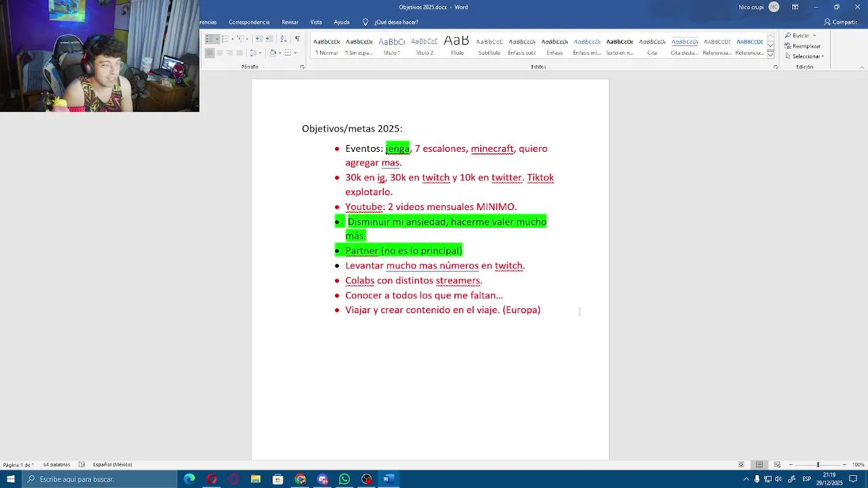Image resolution: width=868 pixels, height=488 pixels.
Task: Click zoom in plus button
Action: click(x=844, y=464)
